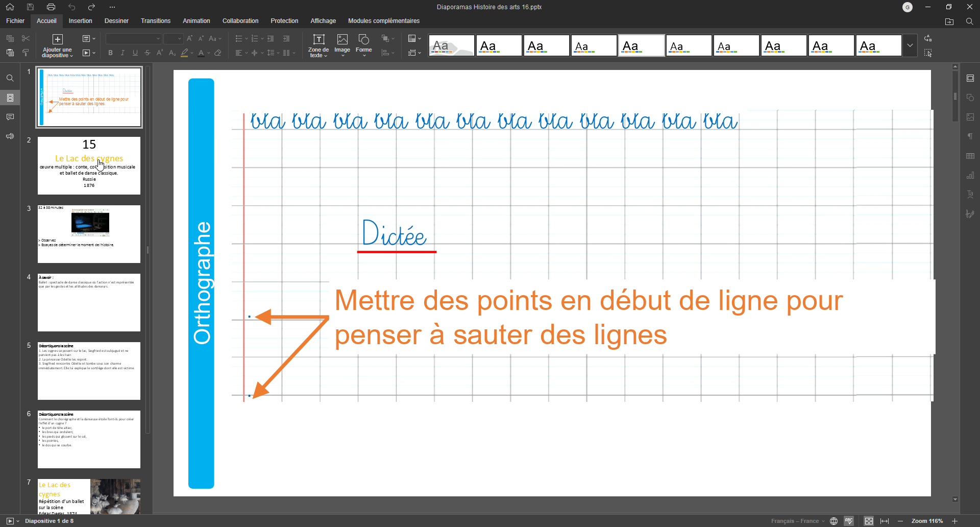Open the Français – France language dropdown
Viewport: 980px width, 527px height.
[x=798, y=521]
